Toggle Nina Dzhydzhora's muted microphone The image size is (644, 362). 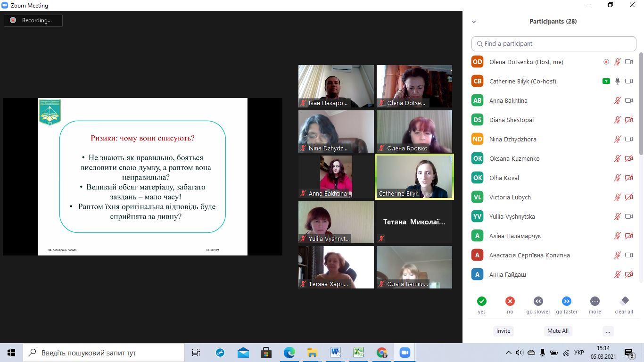point(617,139)
